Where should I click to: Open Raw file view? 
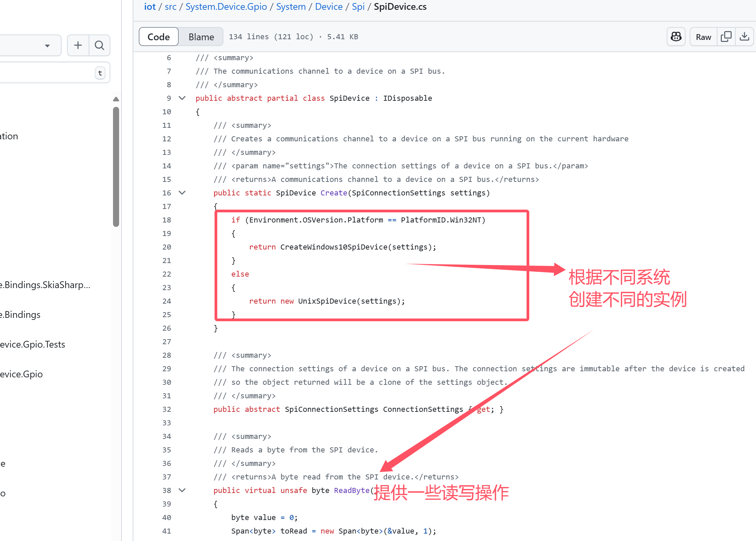pyautogui.click(x=703, y=37)
